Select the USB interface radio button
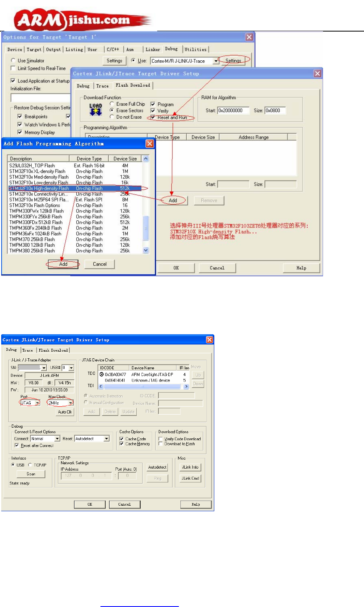 [x=13, y=465]
